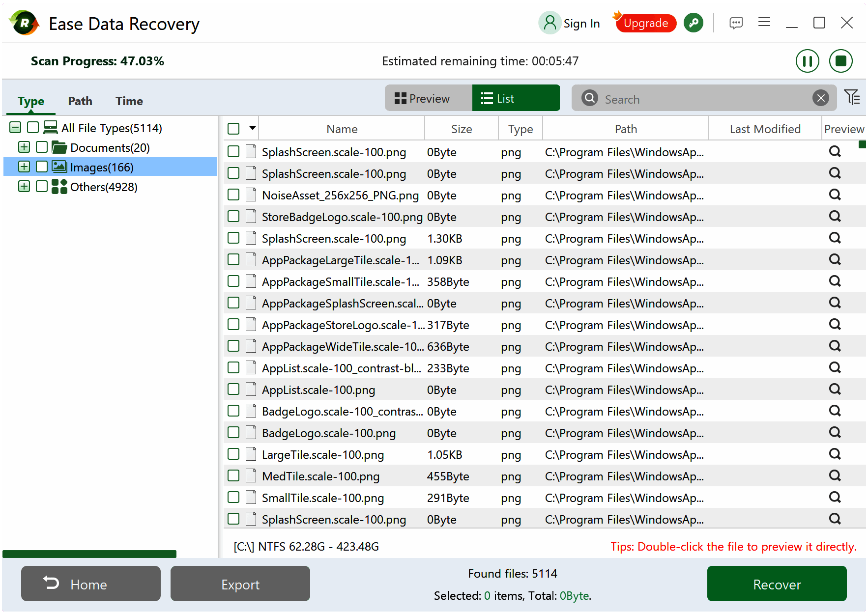Open the filter options
Image resolution: width=868 pixels, height=613 pixels.
(x=852, y=97)
